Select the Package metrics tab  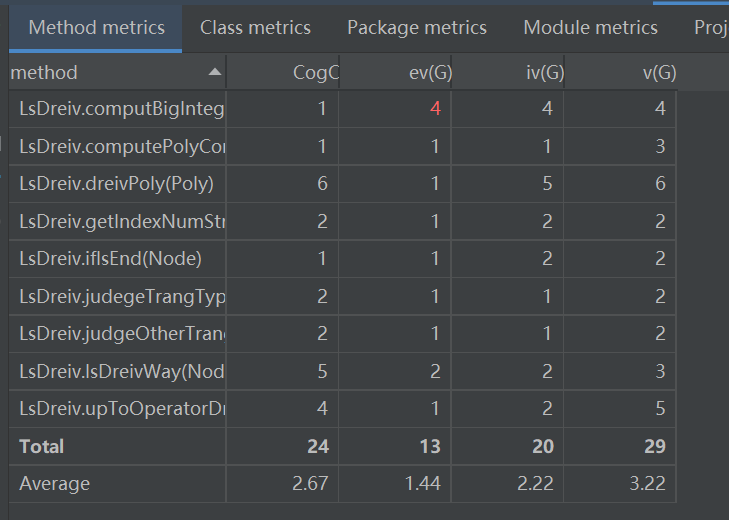pos(417,28)
